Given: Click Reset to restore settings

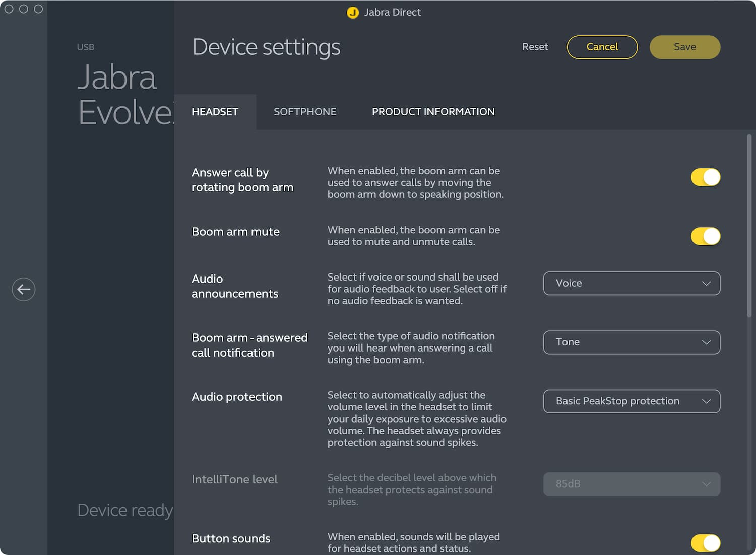Looking at the screenshot, I should click(535, 47).
